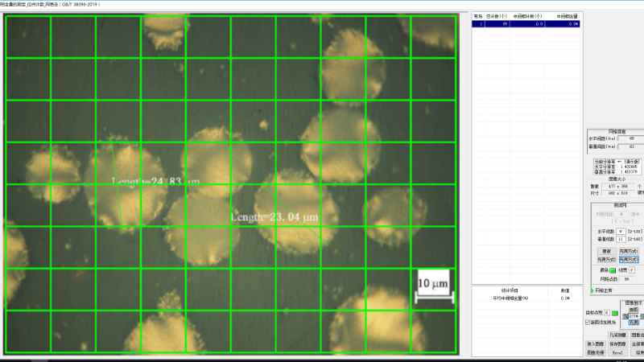Click the line width input field

coord(633,270)
